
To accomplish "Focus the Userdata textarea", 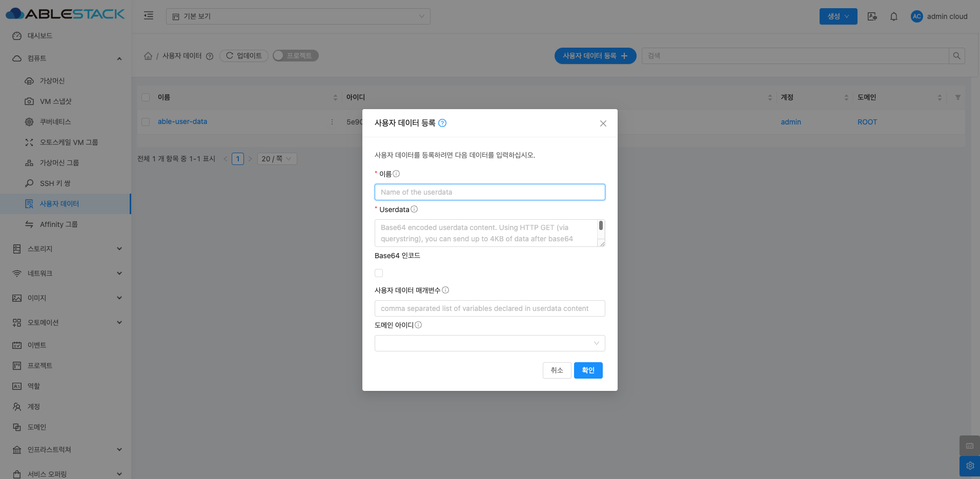I will pyautogui.click(x=489, y=233).
